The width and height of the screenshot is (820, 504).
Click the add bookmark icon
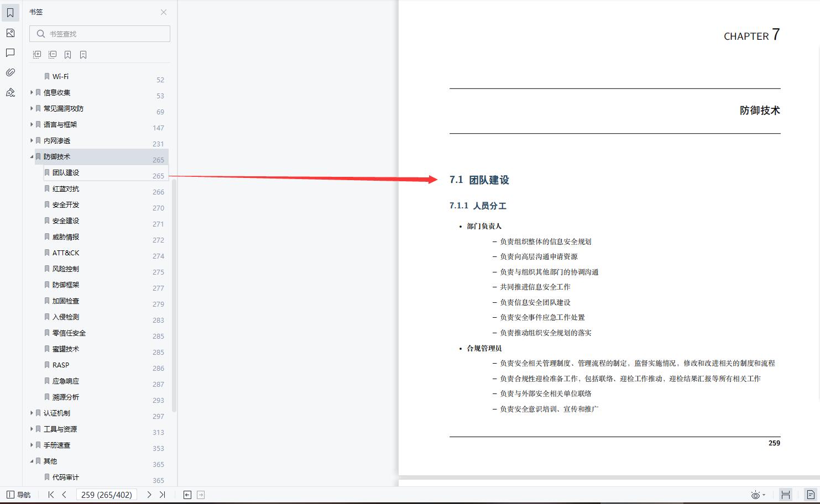coord(67,55)
